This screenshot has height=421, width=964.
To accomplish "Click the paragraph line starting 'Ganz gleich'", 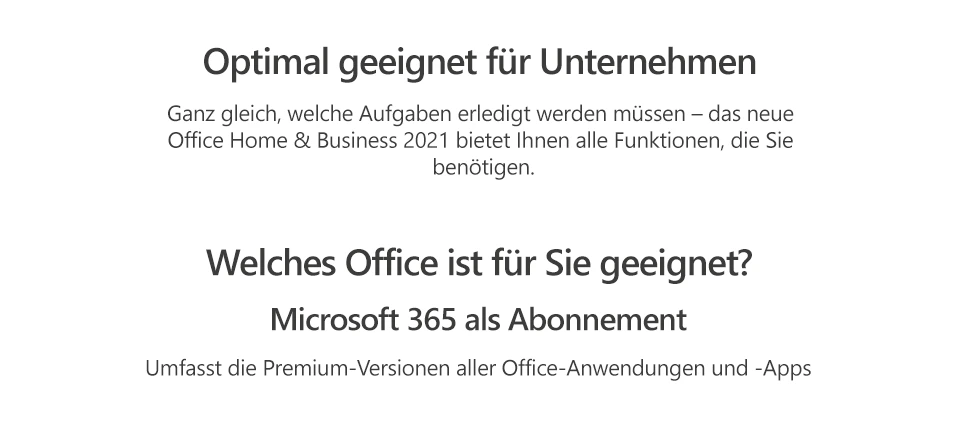I will (480, 114).
